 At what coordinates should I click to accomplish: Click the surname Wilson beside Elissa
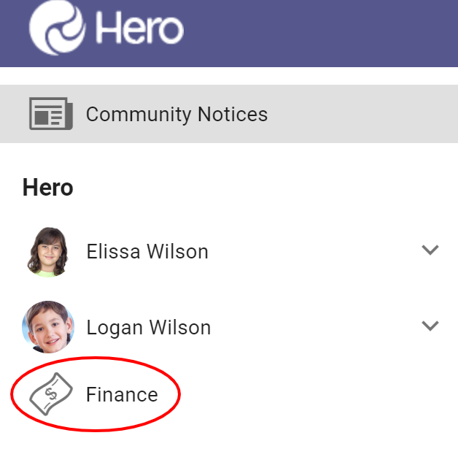pos(178,252)
